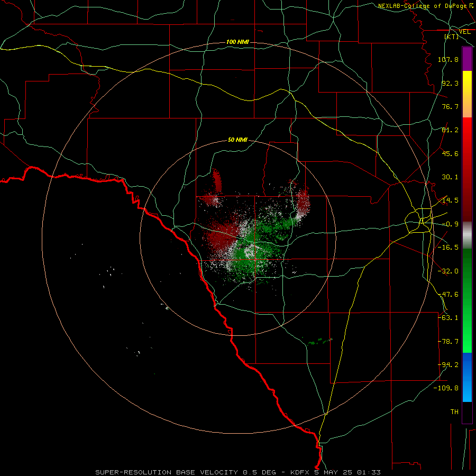Click the 14.5 velocity scale value
This screenshot has width=476, height=476.
(x=450, y=200)
